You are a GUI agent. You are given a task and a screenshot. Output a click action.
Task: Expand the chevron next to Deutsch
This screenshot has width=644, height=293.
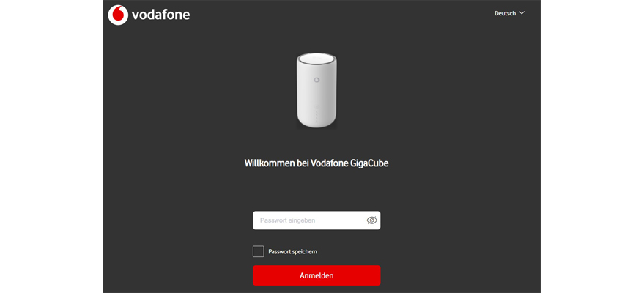[522, 13]
